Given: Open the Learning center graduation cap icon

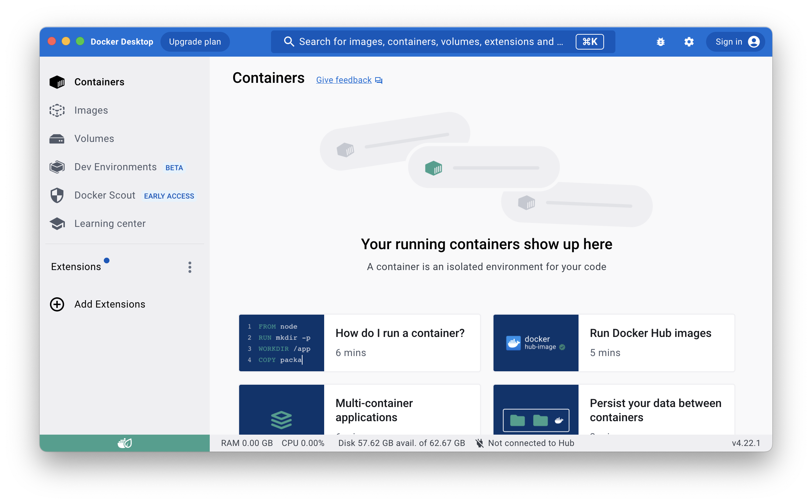Looking at the screenshot, I should 57,224.
